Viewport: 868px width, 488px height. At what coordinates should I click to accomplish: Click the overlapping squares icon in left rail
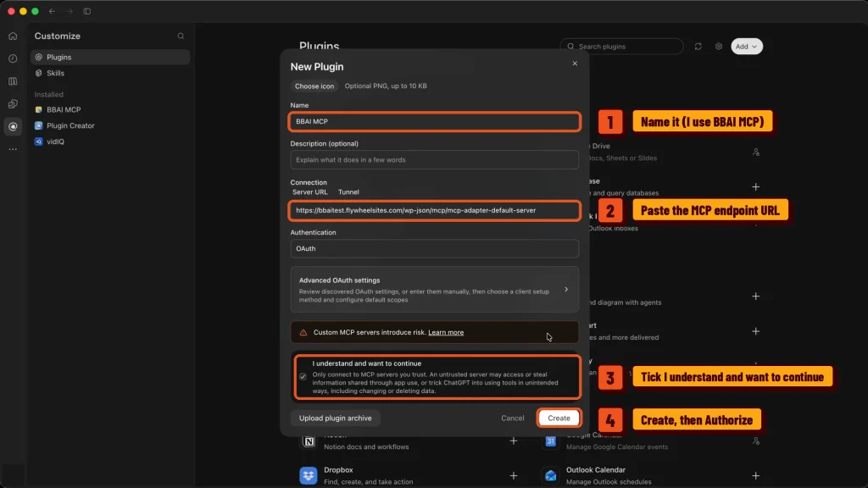tap(13, 104)
